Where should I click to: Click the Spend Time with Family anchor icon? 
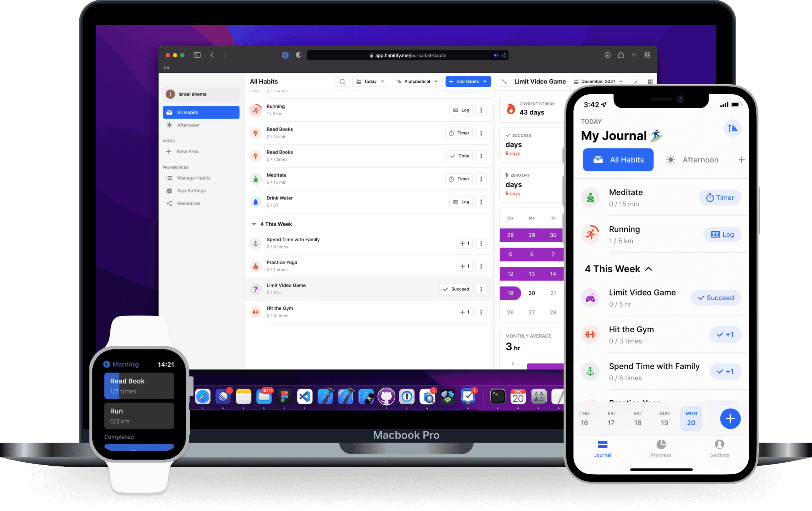(x=255, y=242)
